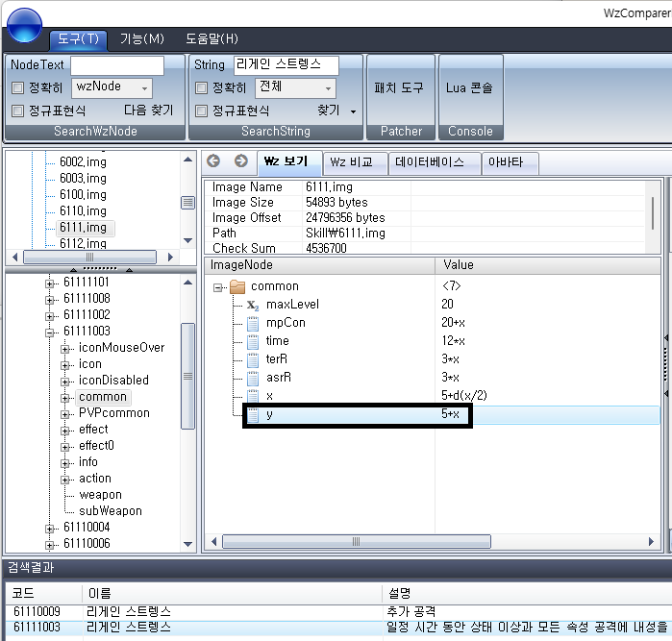Viewport: 672px width, 641px height.
Task: Select the action node
Action: click(95, 479)
